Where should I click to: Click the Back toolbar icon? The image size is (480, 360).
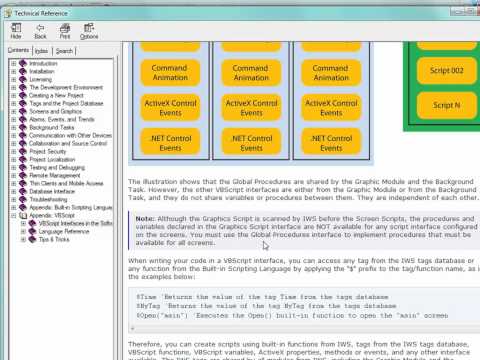pyautogui.click(x=40, y=31)
